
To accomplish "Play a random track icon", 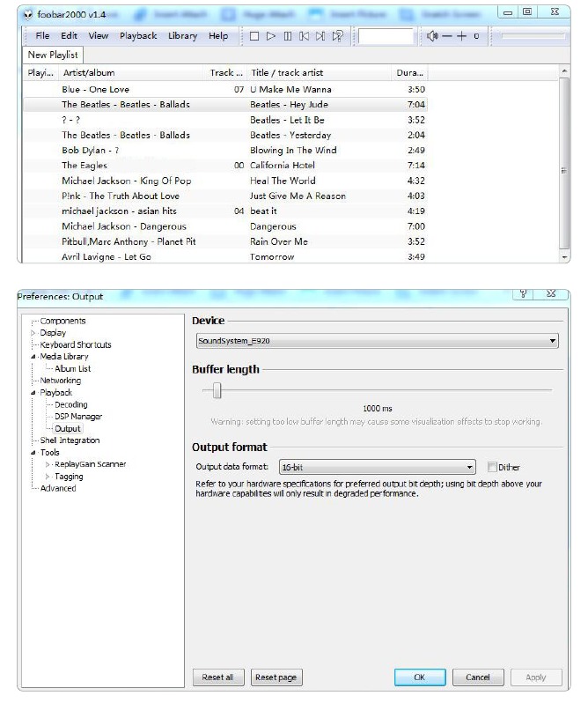I will tap(338, 36).
